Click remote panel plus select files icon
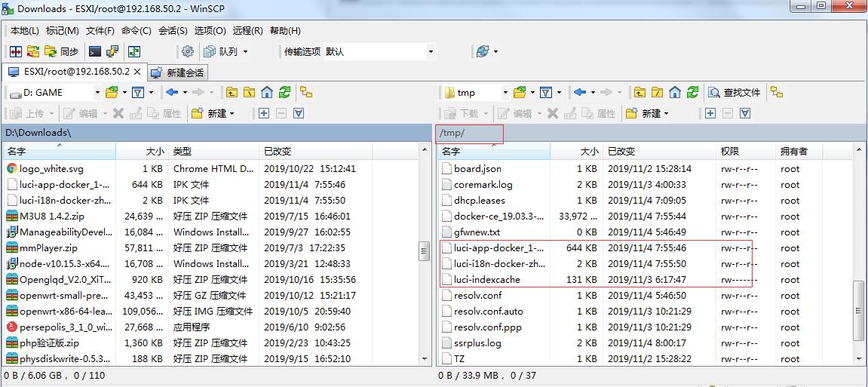This screenshot has width=868, height=387. (710, 113)
